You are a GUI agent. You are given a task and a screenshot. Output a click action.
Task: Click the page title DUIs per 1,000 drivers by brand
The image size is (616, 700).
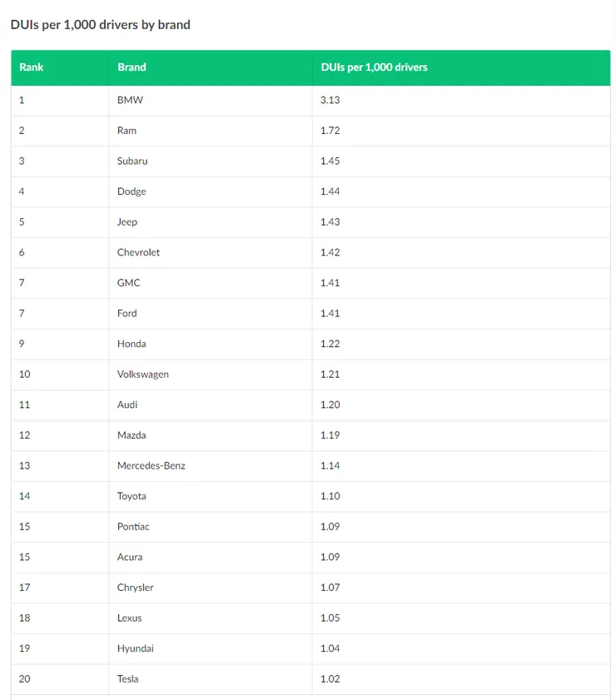point(101,24)
